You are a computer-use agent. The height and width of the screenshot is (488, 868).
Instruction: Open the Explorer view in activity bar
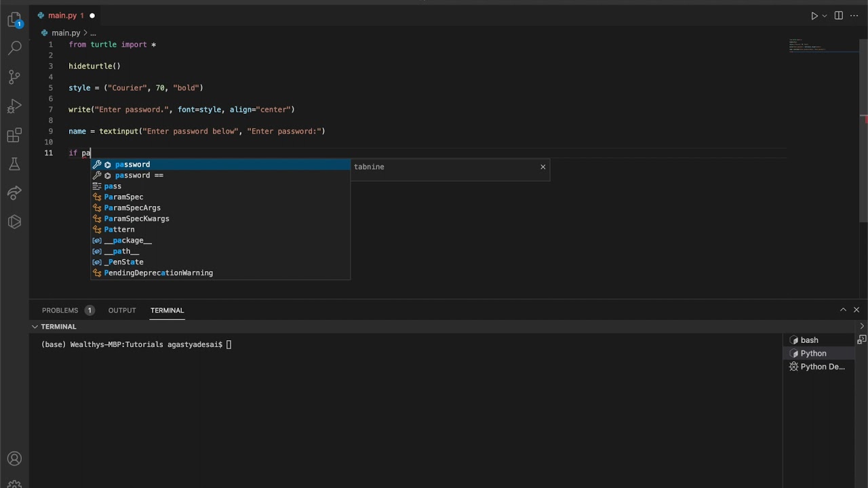point(14,20)
